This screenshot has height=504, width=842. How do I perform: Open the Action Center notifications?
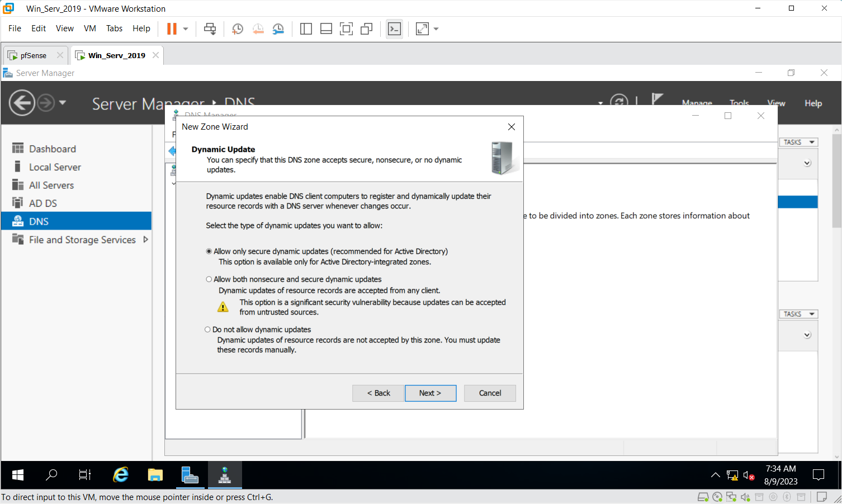click(x=819, y=476)
